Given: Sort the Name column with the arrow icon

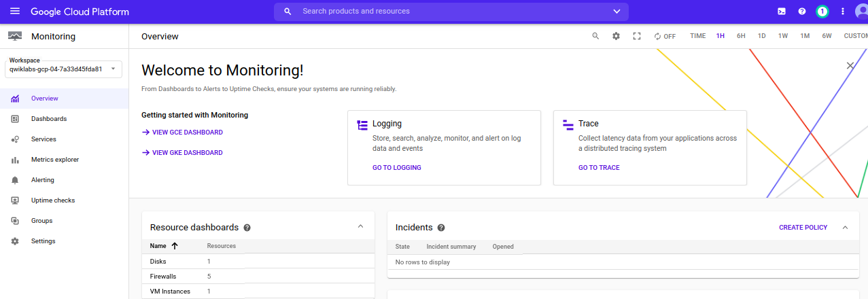Looking at the screenshot, I should (x=175, y=246).
